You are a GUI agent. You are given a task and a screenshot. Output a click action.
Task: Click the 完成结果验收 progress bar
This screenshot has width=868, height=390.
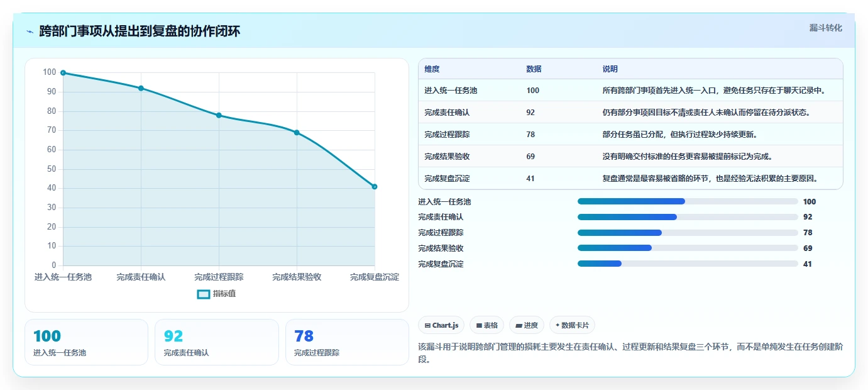(x=688, y=248)
